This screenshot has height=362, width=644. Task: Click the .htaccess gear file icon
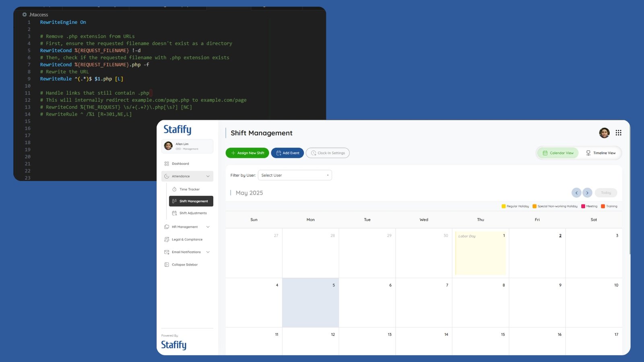[x=25, y=14]
